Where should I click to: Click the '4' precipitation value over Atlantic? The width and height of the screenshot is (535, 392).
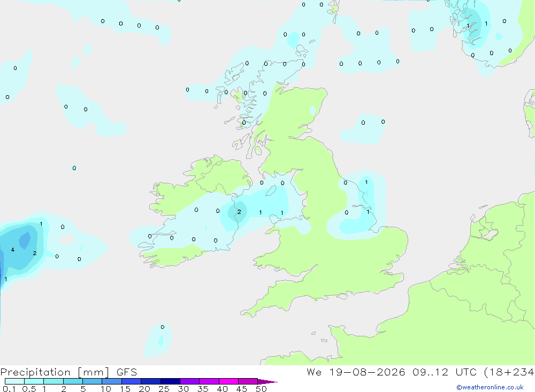13,250
